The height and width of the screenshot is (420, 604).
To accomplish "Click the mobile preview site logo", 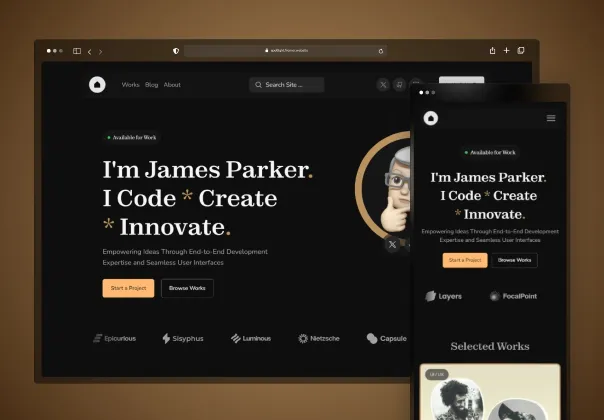I will click(x=430, y=118).
